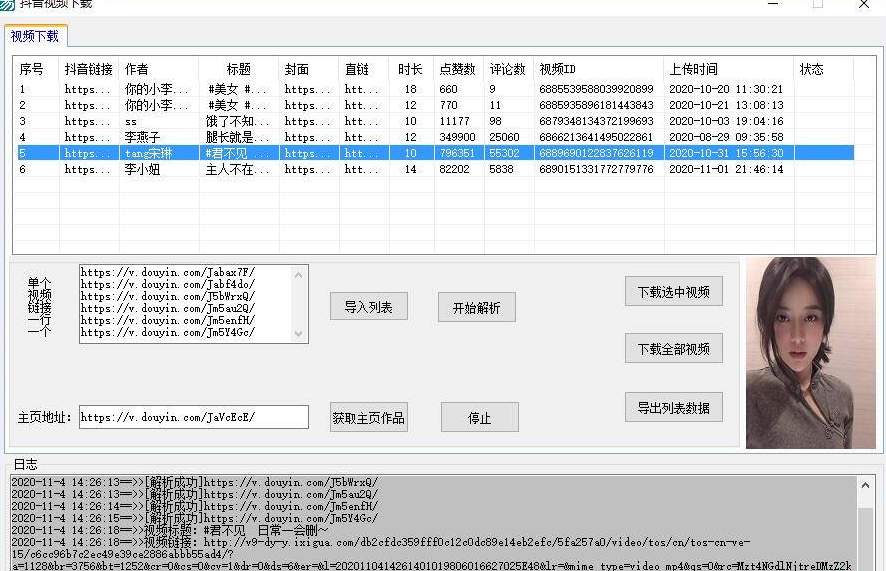Click 获取主页作品 button

click(368, 417)
